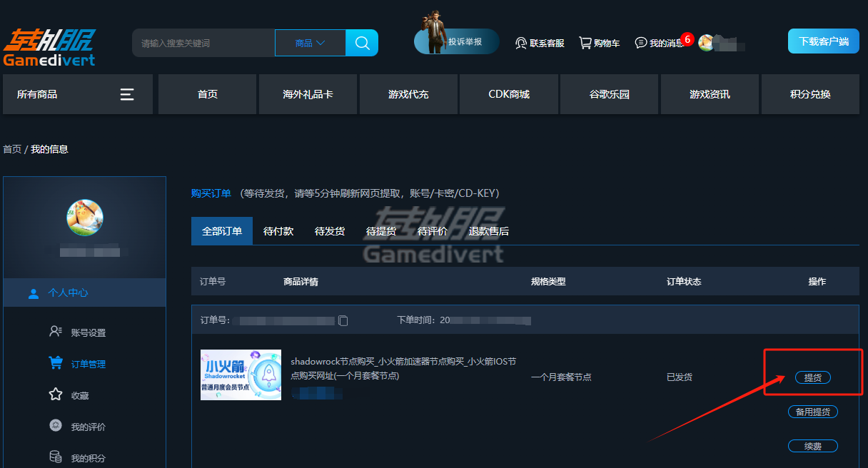The image size is (868, 468).
Task: Open 我的评价 reviews icon
Action: point(56,426)
